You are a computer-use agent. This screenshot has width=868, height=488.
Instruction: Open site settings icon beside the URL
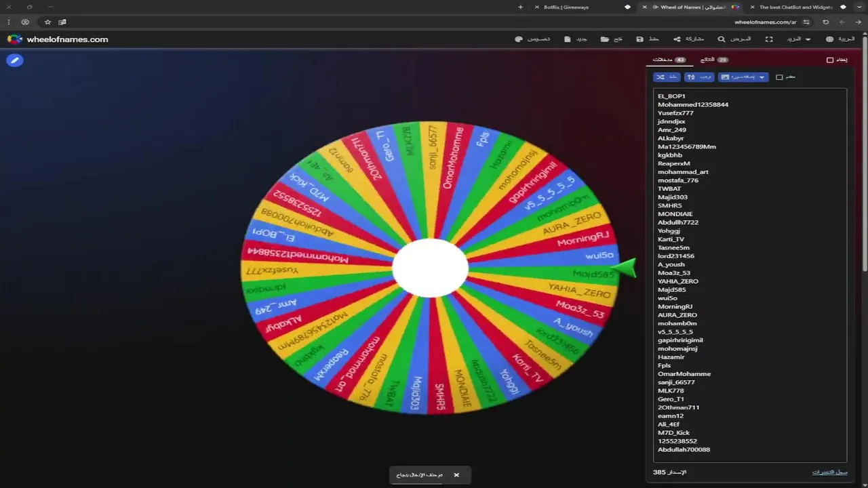[806, 22]
